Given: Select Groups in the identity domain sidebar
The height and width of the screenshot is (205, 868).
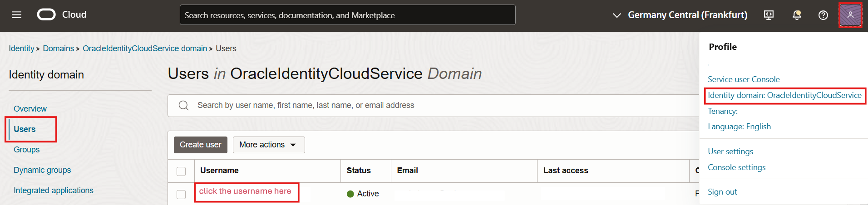Looking at the screenshot, I should (26, 150).
